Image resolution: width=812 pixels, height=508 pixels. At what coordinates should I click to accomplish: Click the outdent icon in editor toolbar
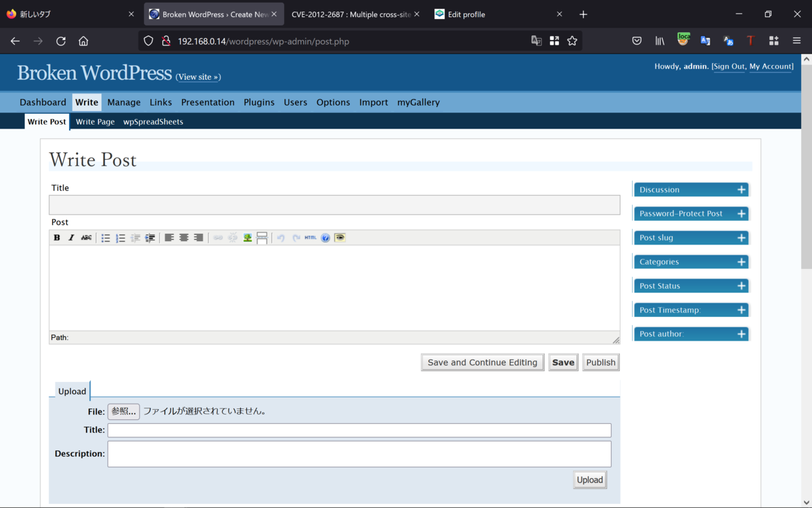(x=135, y=238)
